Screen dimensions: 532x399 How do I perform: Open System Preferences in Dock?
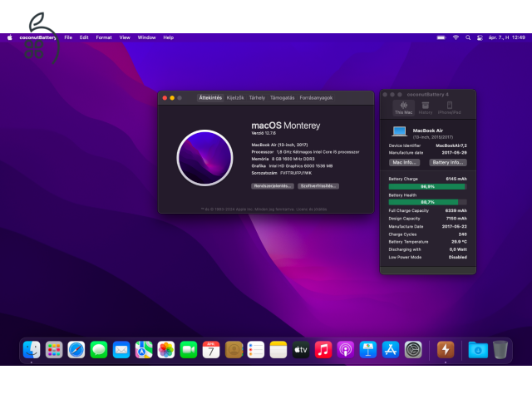(413, 350)
